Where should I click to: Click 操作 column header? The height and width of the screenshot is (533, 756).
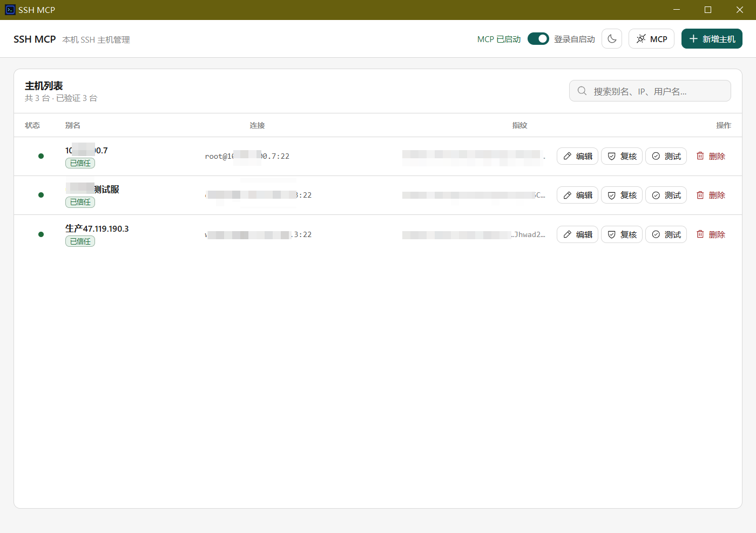click(724, 125)
